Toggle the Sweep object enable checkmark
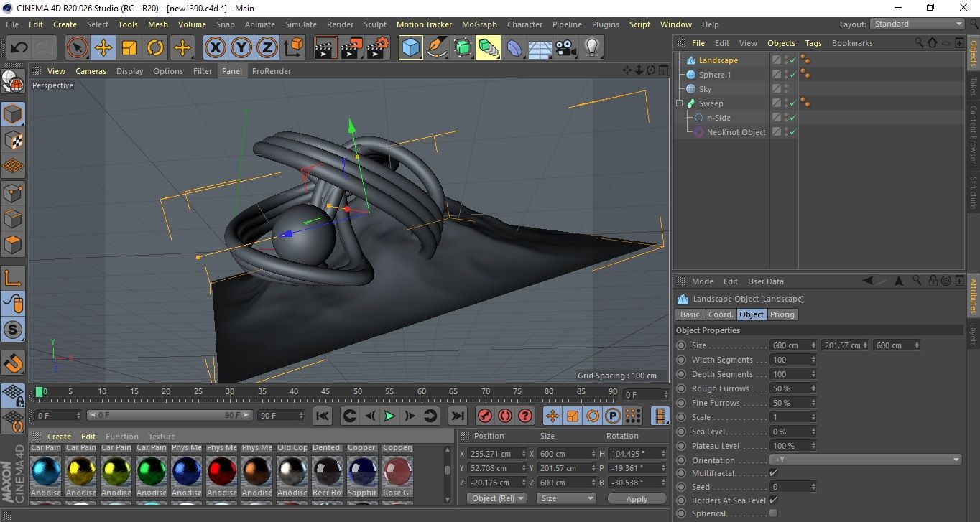The width and height of the screenshot is (980, 522). pyautogui.click(x=793, y=103)
